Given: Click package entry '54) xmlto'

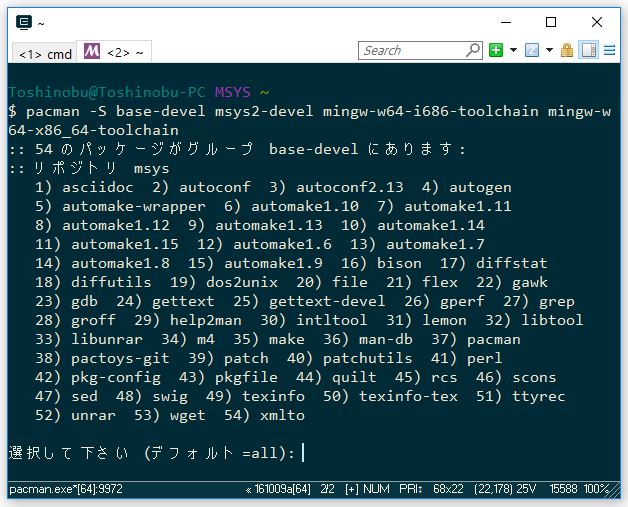Looking at the screenshot, I should [x=264, y=415].
